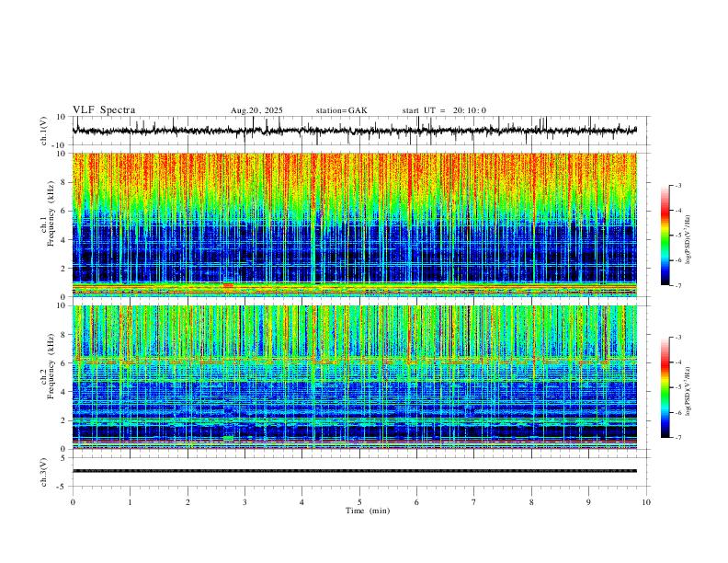The width and height of the screenshot is (728, 563).
Task: Click the ch.2 spectrogram color scale bar
Action: pyautogui.click(x=665, y=387)
